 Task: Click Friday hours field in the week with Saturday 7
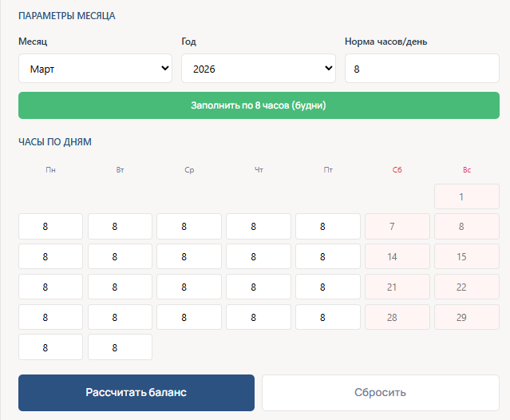tap(327, 227)
